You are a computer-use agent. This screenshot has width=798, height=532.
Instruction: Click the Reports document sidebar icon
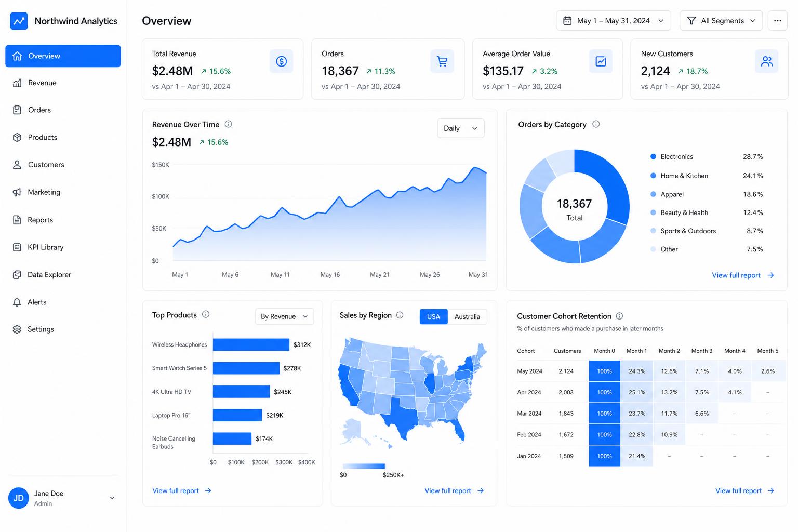click(17, 220)
